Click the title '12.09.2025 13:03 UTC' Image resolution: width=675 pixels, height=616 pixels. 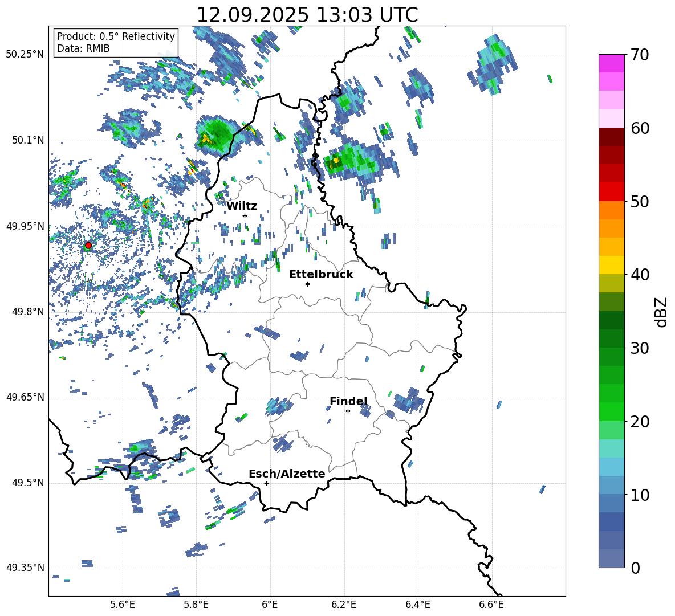[x=307, y=15]
